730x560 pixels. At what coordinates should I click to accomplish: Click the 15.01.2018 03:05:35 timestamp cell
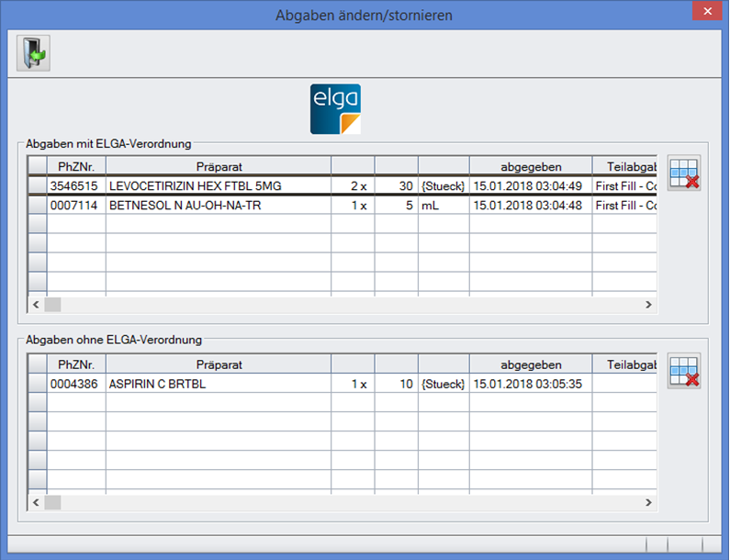pos(531,384)
